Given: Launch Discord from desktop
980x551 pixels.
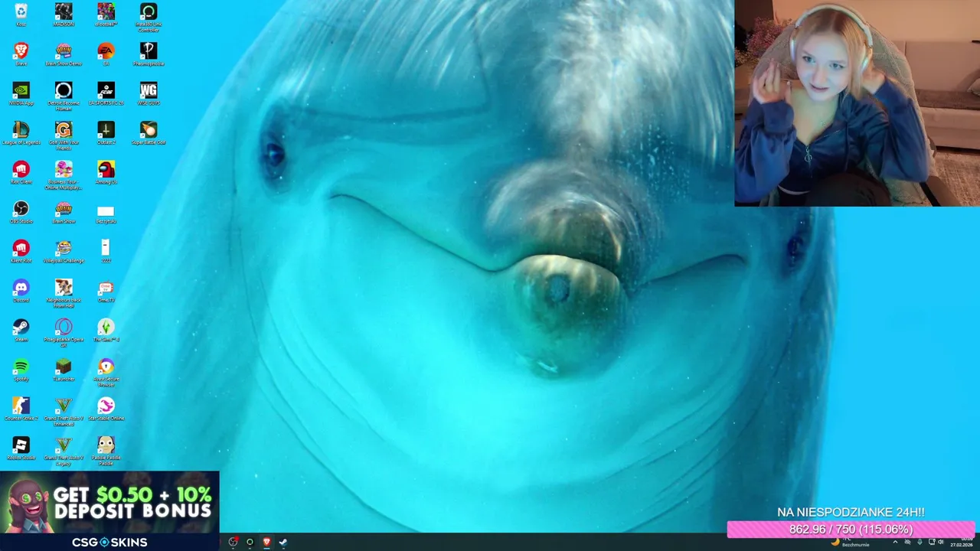Looking at the screenshot, I should pos(21,291).
